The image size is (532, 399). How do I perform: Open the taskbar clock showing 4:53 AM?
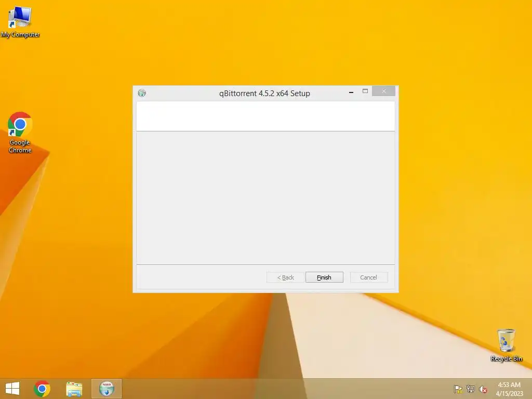click(x=509, y=389)
